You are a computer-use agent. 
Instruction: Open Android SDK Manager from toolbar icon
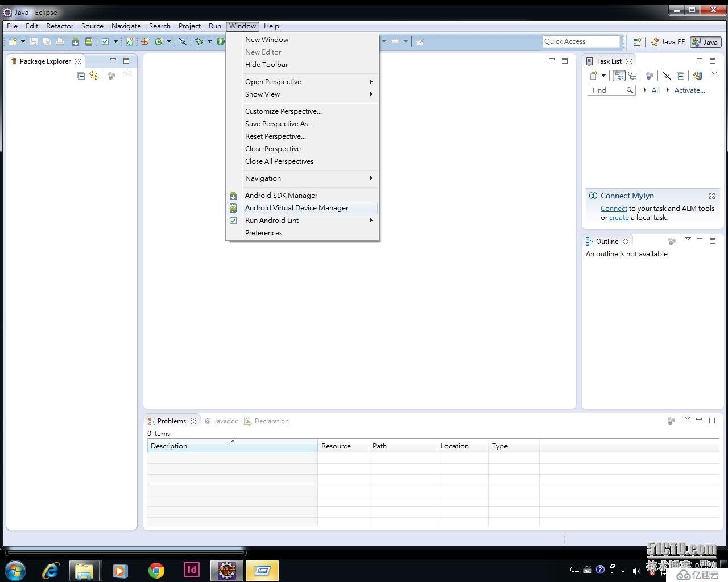click(x=75, y=41)
